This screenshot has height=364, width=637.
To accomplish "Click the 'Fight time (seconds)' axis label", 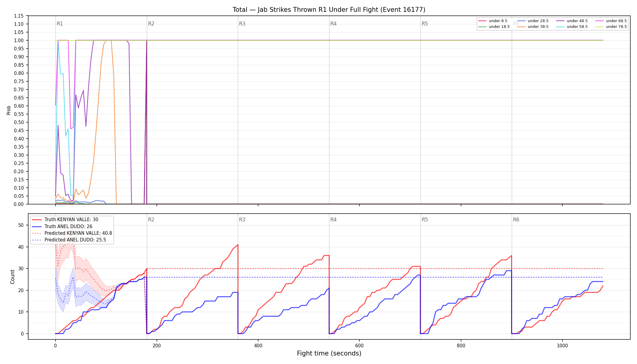I will pyautogui.click(x=329, y=353).
